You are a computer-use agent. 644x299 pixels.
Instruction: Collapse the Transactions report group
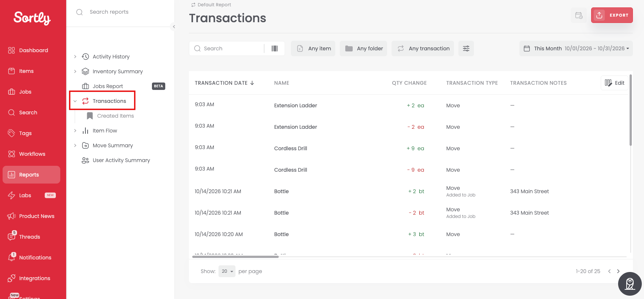pos(75,101)
